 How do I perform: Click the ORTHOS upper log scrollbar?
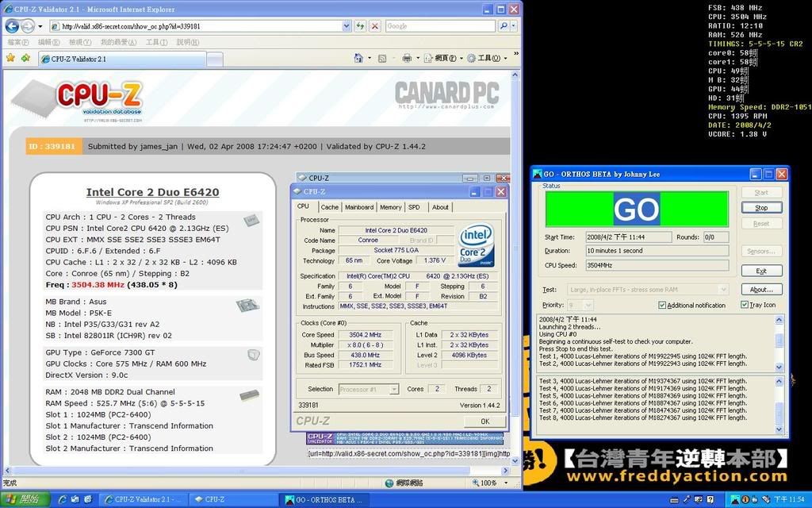tap(779, 343)
